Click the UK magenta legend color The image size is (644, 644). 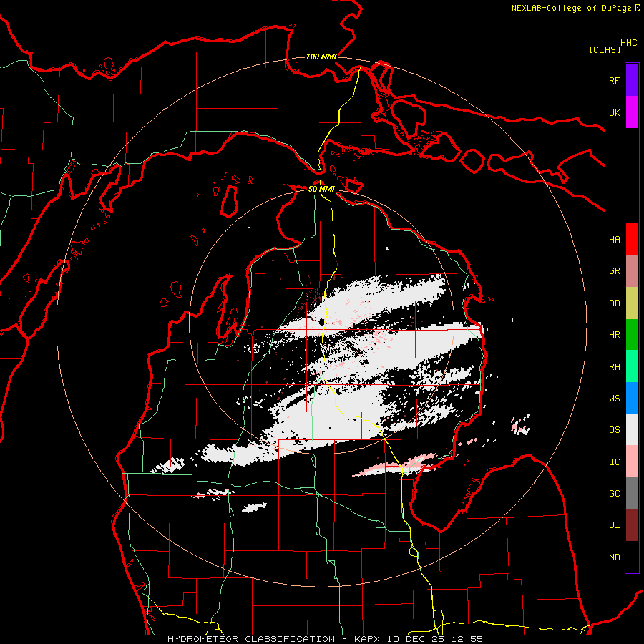point(632,112)
